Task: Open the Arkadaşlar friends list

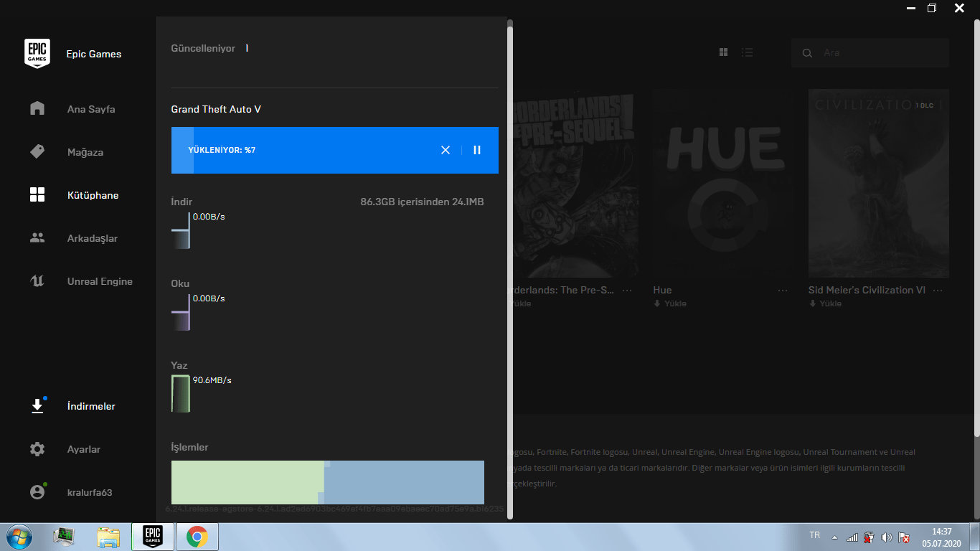Action: (93, 238)
